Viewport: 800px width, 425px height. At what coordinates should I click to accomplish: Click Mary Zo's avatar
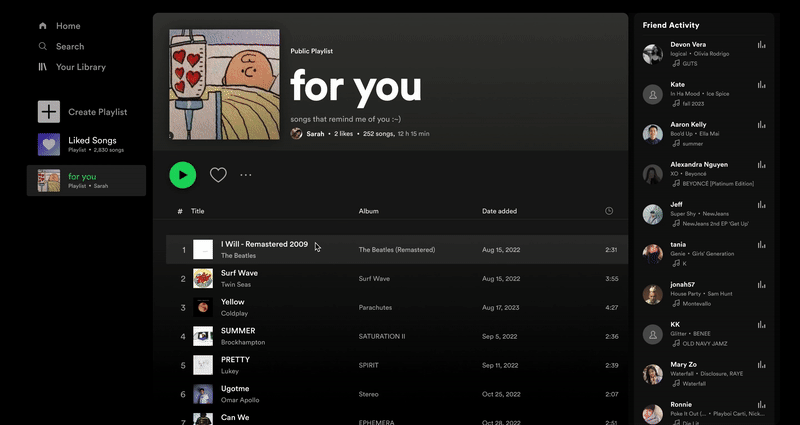(x=653, y=374)
